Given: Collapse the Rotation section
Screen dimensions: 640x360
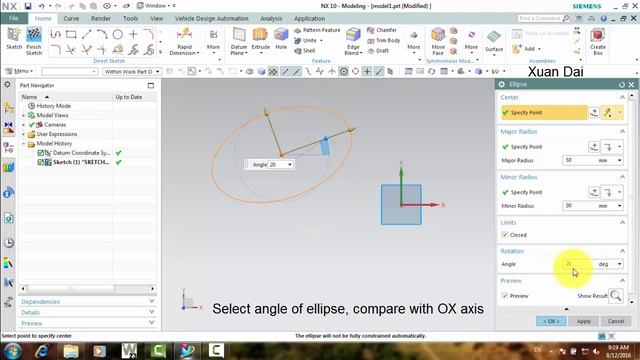Looking at the screenshot, I should click(622, 251).
